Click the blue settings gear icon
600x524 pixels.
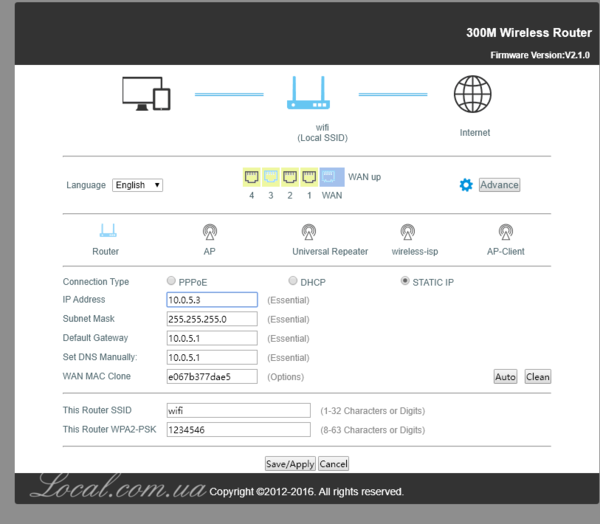pos(465,185)
